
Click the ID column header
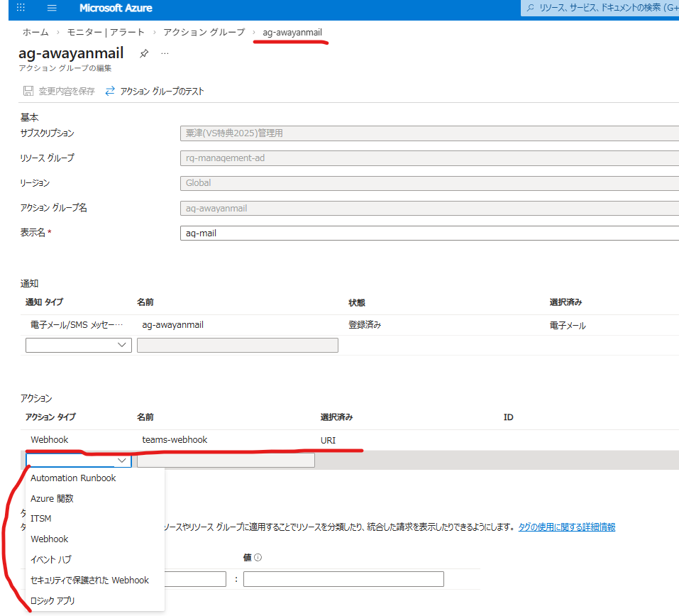[509, 417]
